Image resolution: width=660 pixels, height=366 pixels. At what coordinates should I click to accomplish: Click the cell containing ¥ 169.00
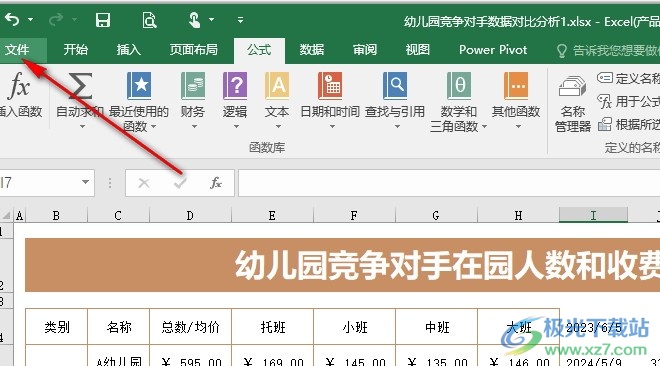272,356
